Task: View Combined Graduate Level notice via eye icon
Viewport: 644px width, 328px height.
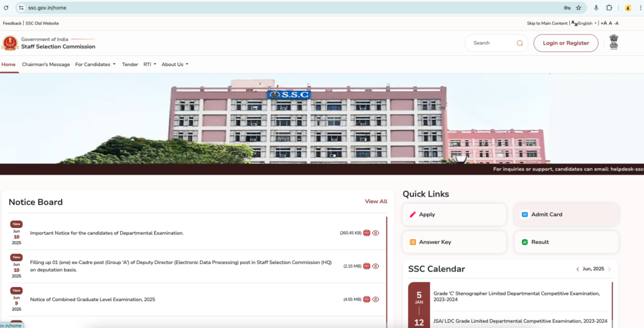Action: coord(375,299)
